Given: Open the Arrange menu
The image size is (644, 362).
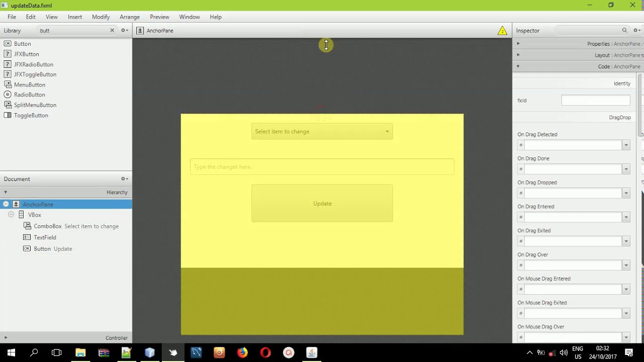Looking at the screenshot, I should pos(130,17).
